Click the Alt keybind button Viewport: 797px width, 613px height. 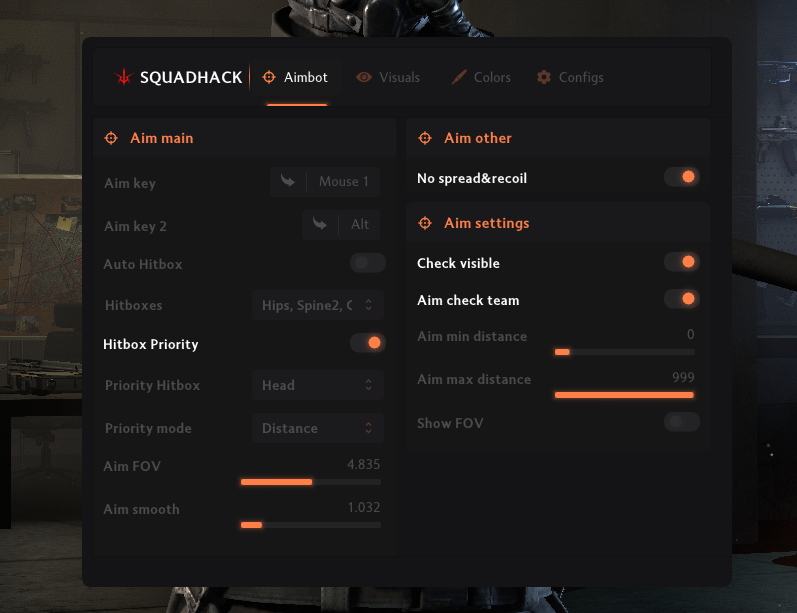359,225
